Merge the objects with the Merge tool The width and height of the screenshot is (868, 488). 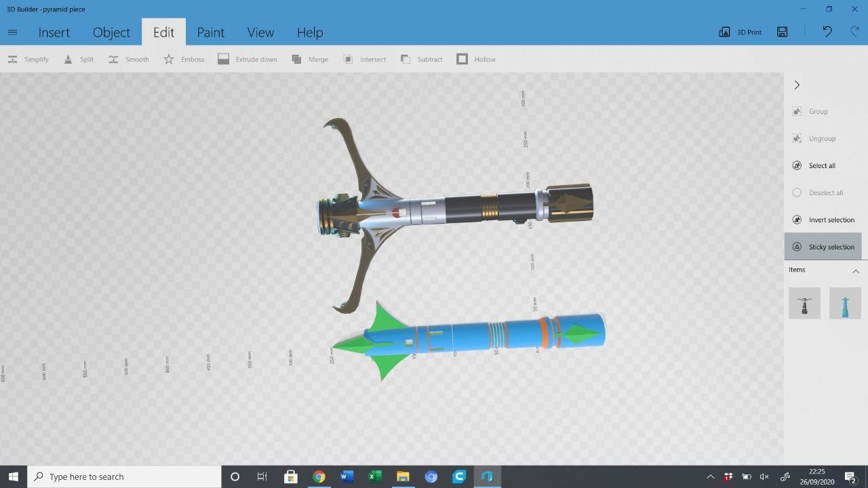[x=309, y=59]
